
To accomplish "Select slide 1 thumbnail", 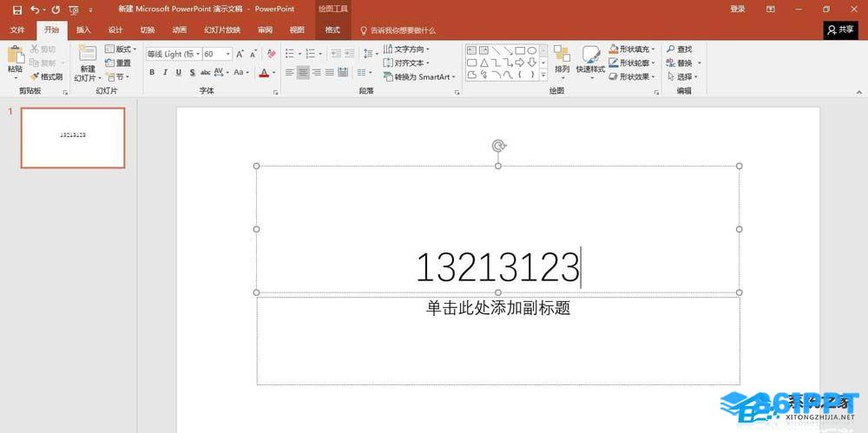I will tap(73, 138).
